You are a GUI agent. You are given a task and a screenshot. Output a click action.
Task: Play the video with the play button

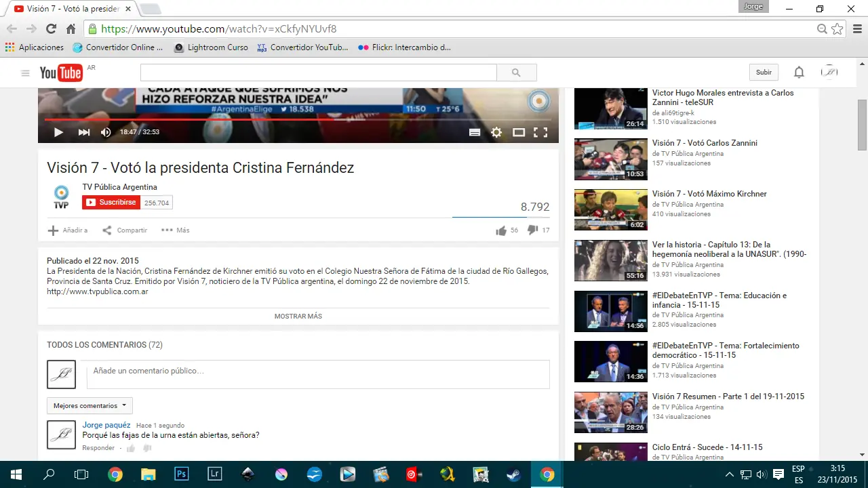click(x=58, y=132)
